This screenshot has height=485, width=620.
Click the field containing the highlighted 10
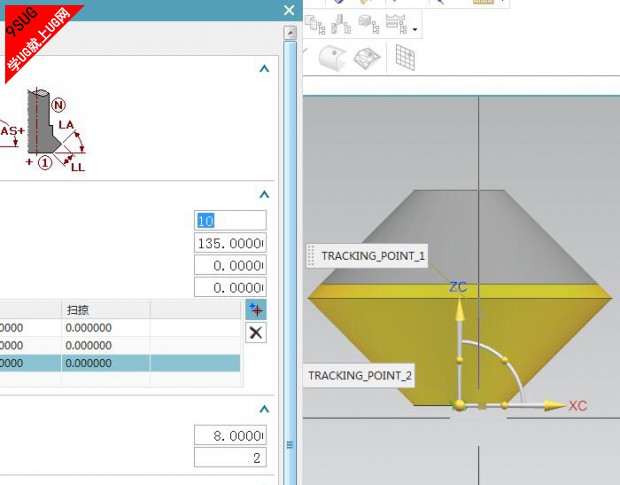[x=230, y=221]
